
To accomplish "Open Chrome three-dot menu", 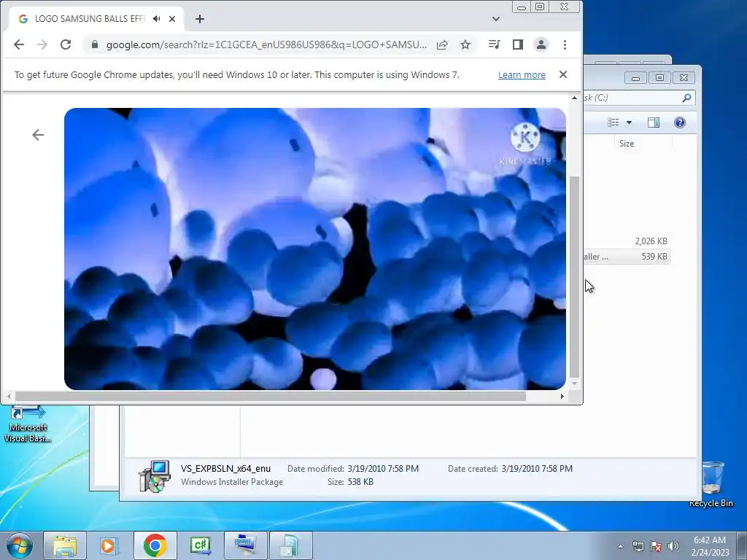I will point(565,44).
